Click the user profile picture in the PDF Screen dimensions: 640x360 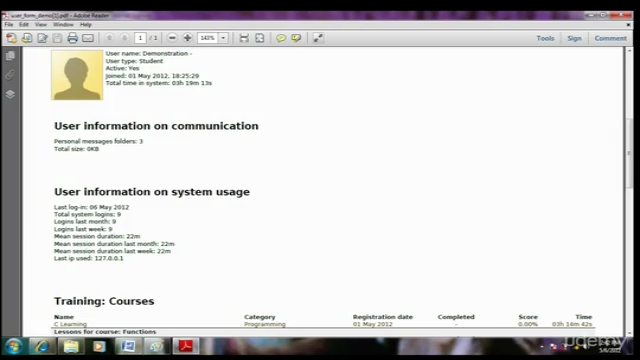click(x=77, y=75)
